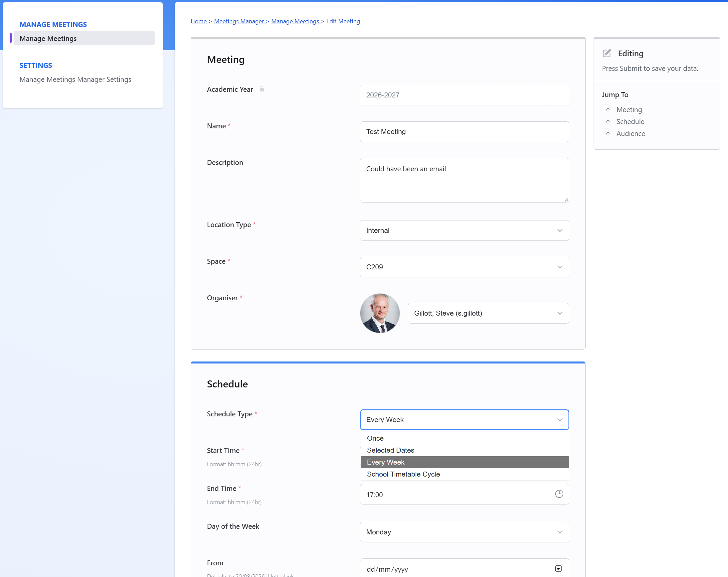Open the Manage Meetings breadcrumb link
This screenshot has width=728, height=577.
pyautogui.click(x=295, y=21)
